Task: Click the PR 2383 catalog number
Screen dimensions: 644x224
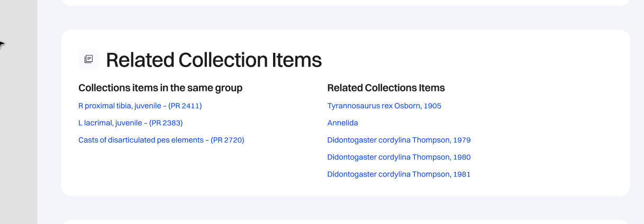Action: point(166,123)
